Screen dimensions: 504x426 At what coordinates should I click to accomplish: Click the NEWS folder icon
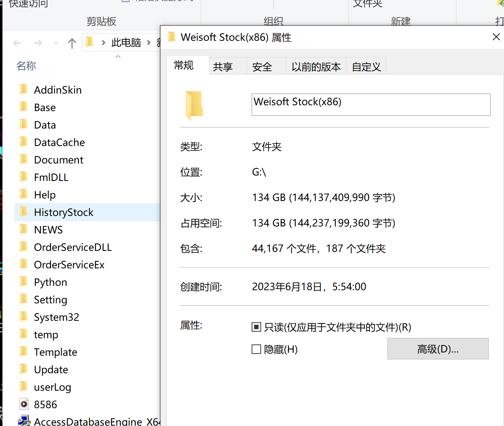coord(23,229)
